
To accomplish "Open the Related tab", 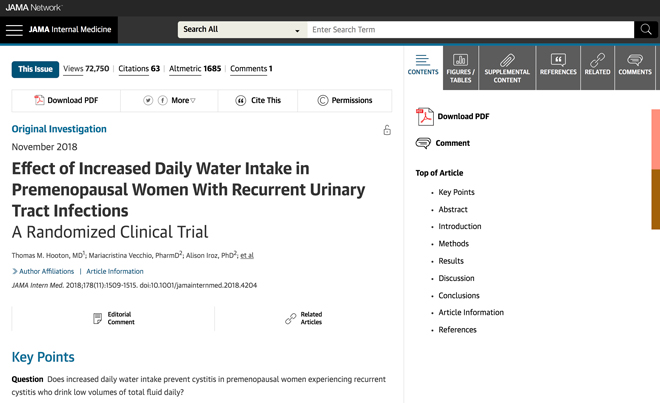I will coord(597,68).
